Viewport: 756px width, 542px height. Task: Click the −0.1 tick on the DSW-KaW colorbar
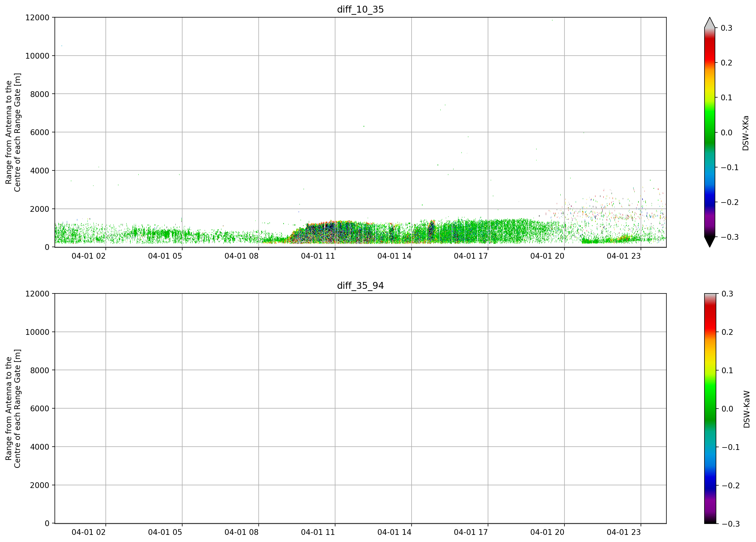point(731,447)
